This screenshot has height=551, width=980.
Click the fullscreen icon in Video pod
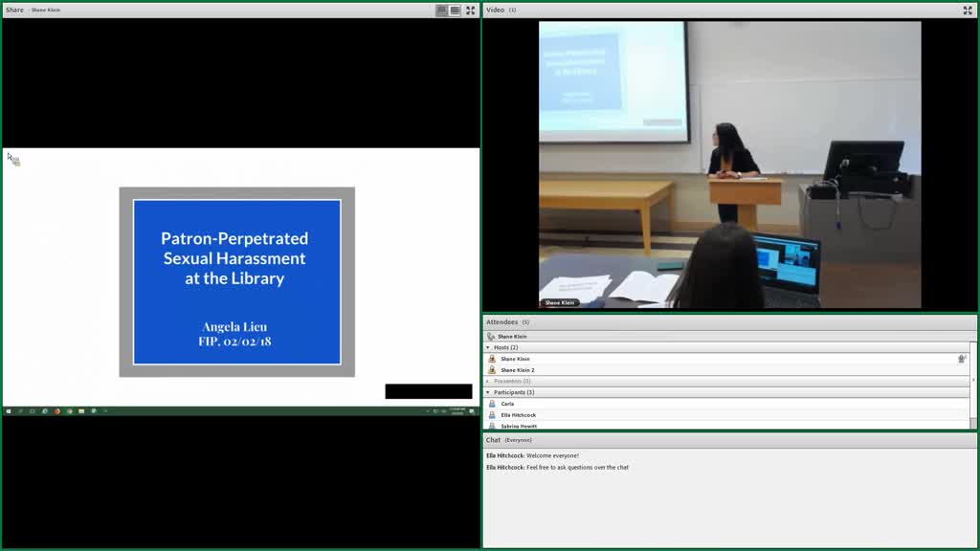pyautogui.click(x=968, y=10)
